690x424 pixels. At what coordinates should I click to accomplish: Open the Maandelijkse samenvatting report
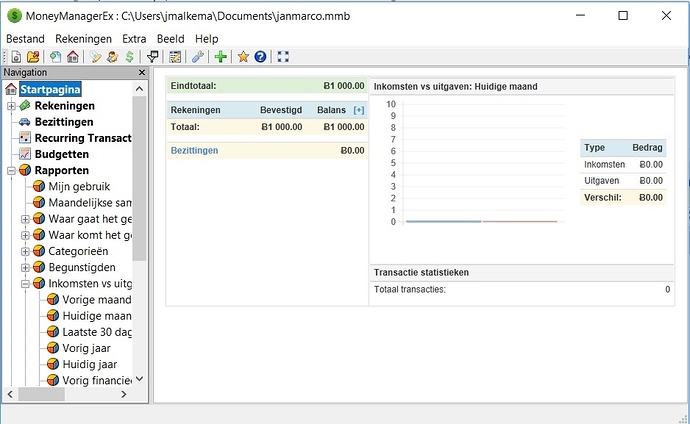point(90,203)
